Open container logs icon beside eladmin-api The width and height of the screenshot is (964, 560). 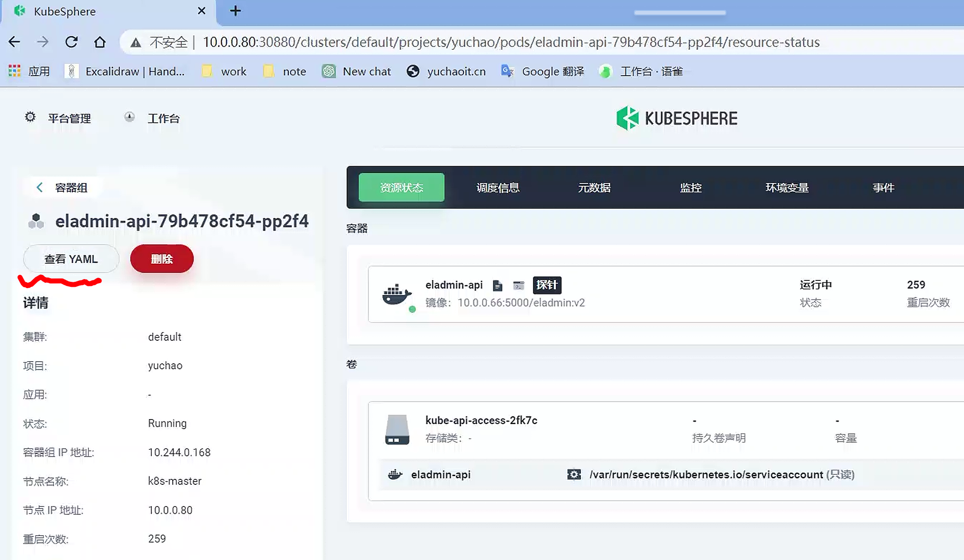497,285
